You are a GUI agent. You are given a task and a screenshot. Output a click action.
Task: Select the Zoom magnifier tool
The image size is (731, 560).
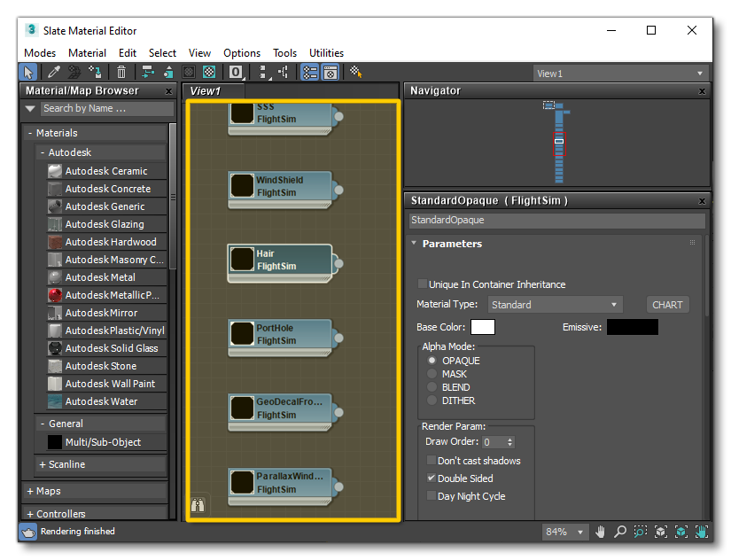(620, 532)
